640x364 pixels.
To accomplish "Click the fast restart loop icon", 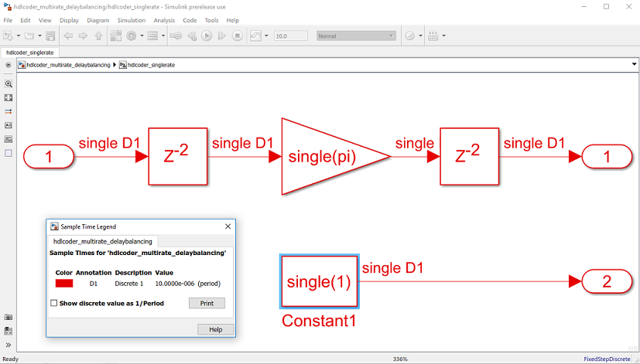I will 176,36.
